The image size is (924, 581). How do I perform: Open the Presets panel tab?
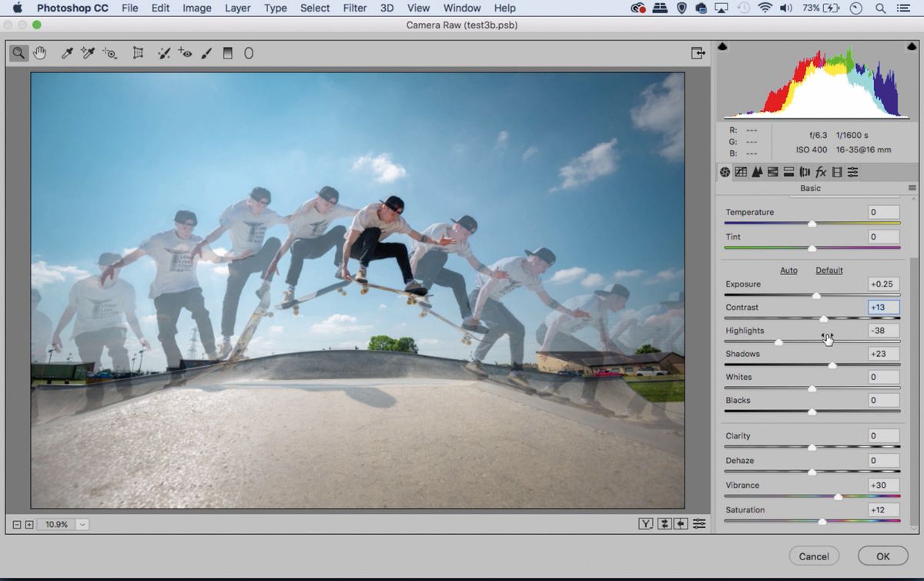[853, 172]
